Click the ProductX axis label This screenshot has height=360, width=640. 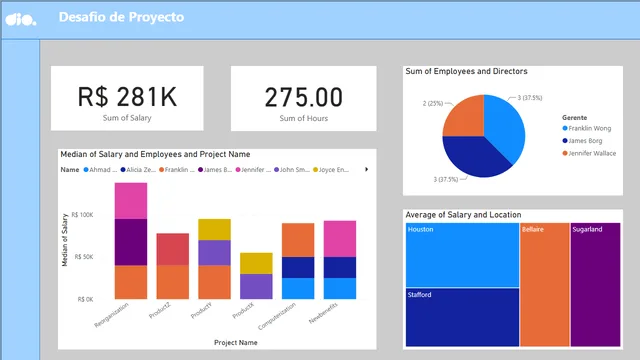coord(243,311)
